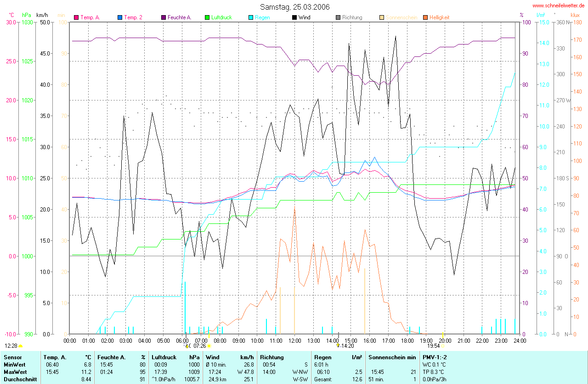Viewport: 588px width, 384px height.
Task: Click the 12:28 time label
Action: 11,346
